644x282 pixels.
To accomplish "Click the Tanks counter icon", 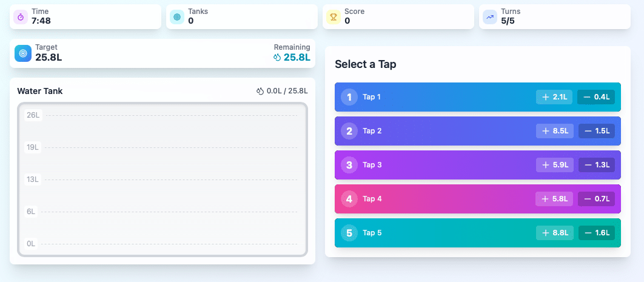I will [176, 17].
